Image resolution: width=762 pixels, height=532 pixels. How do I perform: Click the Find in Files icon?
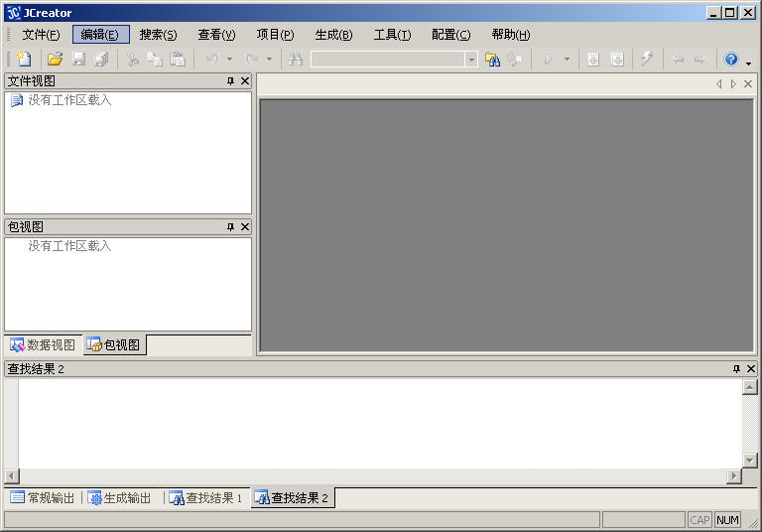(x=492, y=60)
